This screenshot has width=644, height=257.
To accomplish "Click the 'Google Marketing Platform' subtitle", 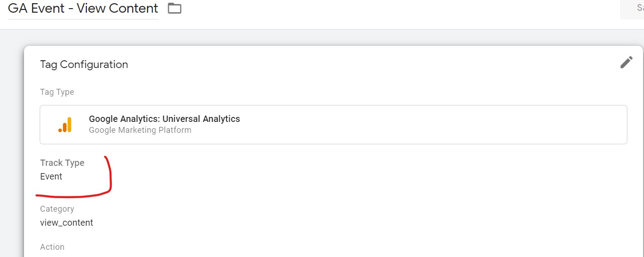I will pyautogui.click(x=140, y=130).
